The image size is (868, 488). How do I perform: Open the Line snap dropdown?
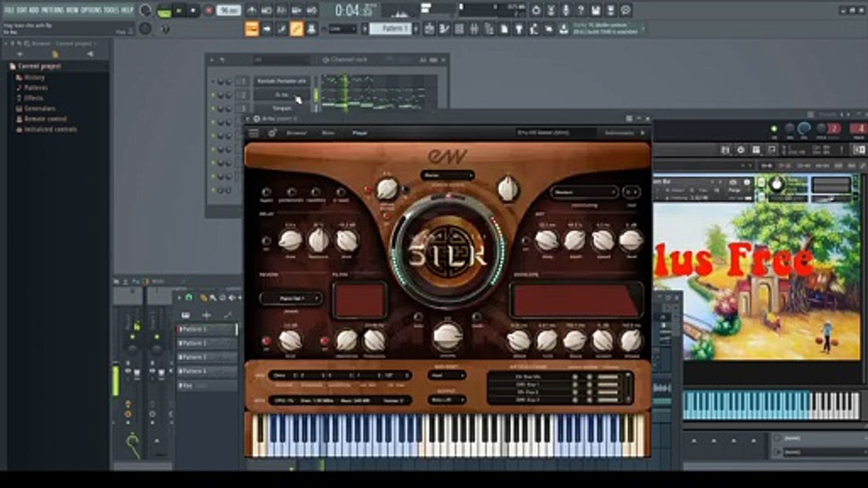pos(343,29)
